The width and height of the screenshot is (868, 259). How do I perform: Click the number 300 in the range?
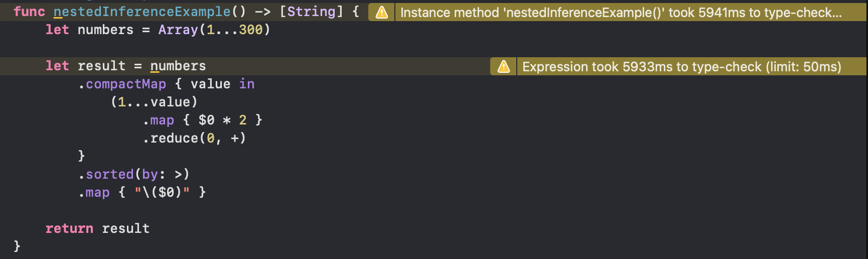pyautogui.click(x=251, y=30)
